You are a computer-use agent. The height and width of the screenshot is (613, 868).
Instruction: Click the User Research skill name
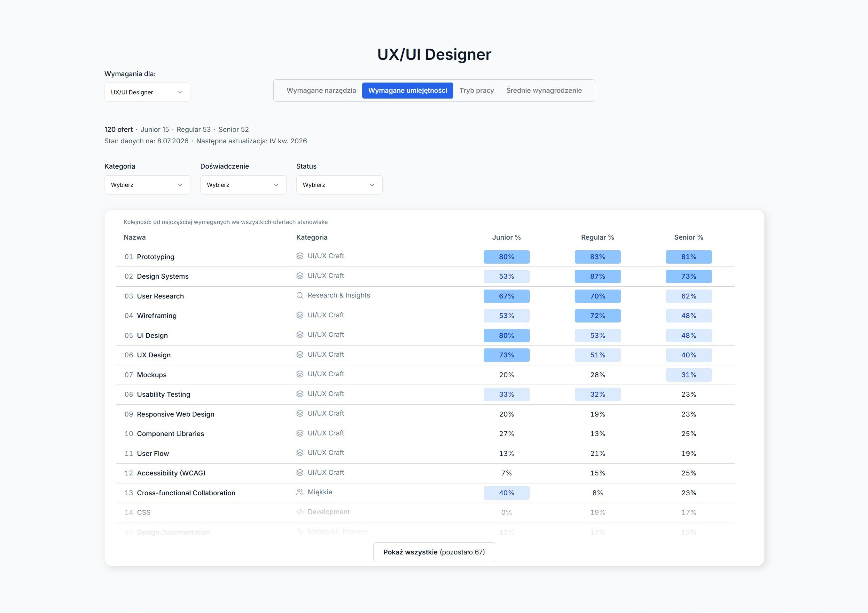(x=160, y=296)
